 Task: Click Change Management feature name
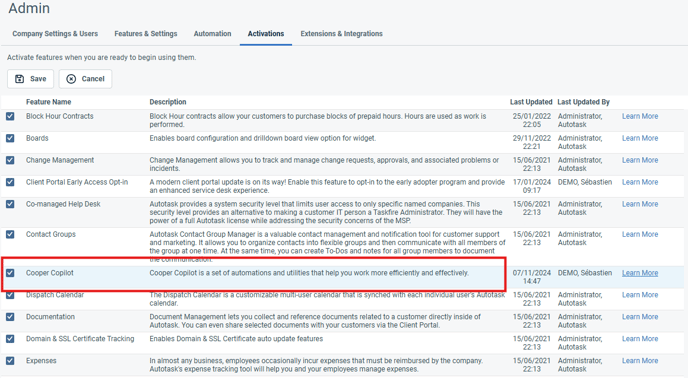pyautogui.click(x=60, y=160)
